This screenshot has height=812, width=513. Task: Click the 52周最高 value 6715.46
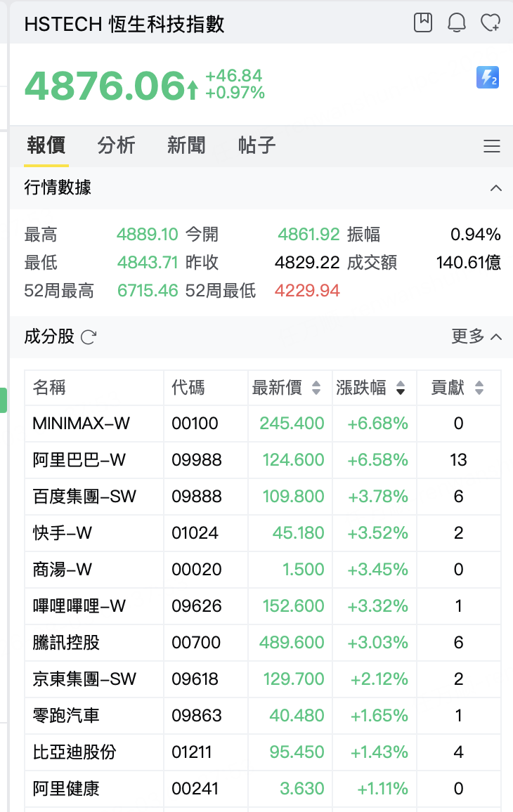[148, 291]
